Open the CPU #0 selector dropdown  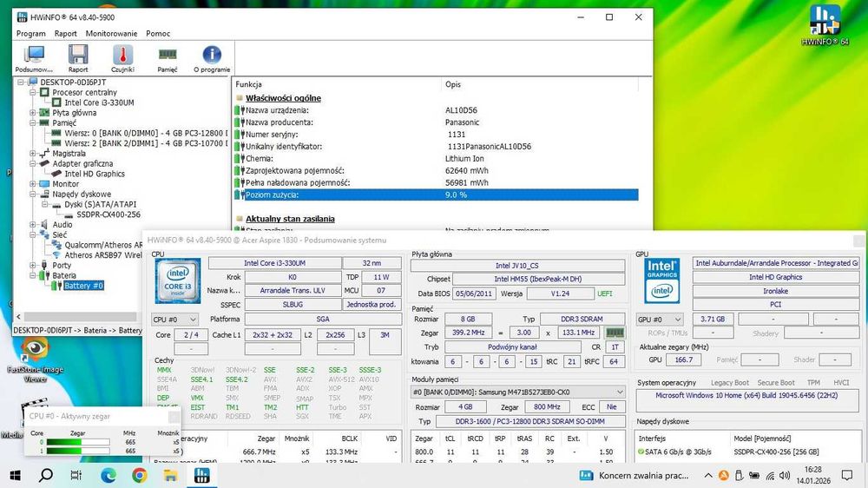[174, 320]
